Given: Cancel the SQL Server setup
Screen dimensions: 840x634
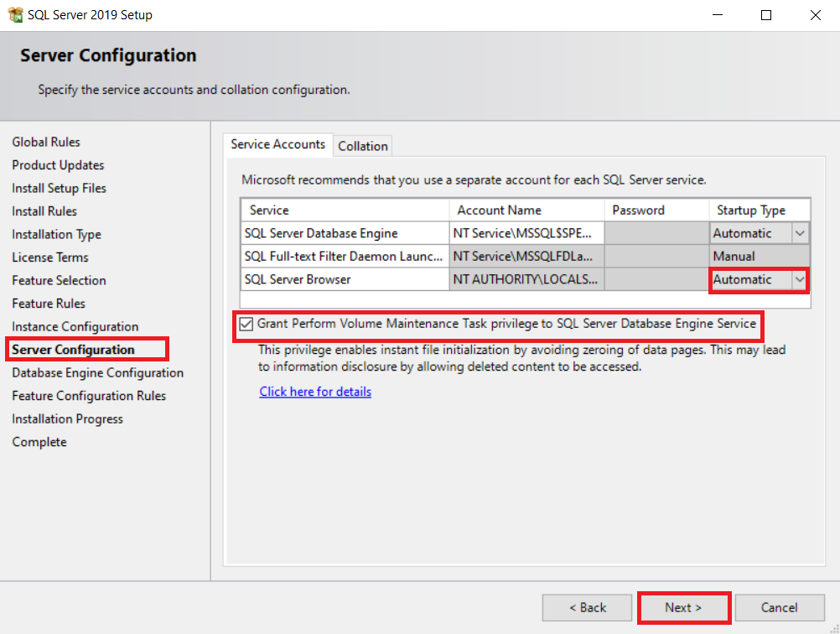Looking at the screenshot, I should coord(780,608).
